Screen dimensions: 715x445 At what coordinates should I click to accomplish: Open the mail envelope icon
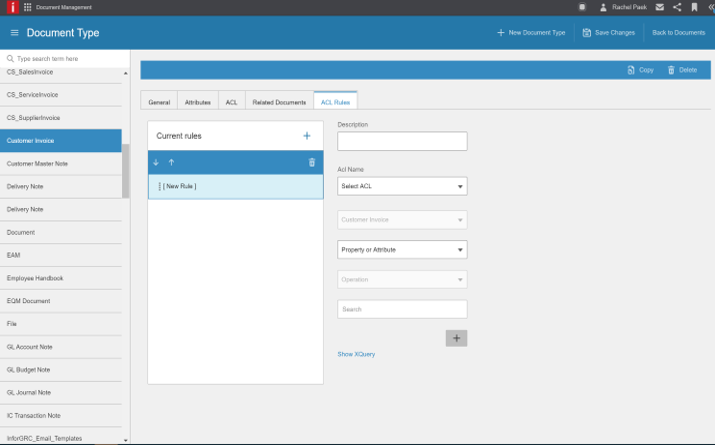[659, 7]
